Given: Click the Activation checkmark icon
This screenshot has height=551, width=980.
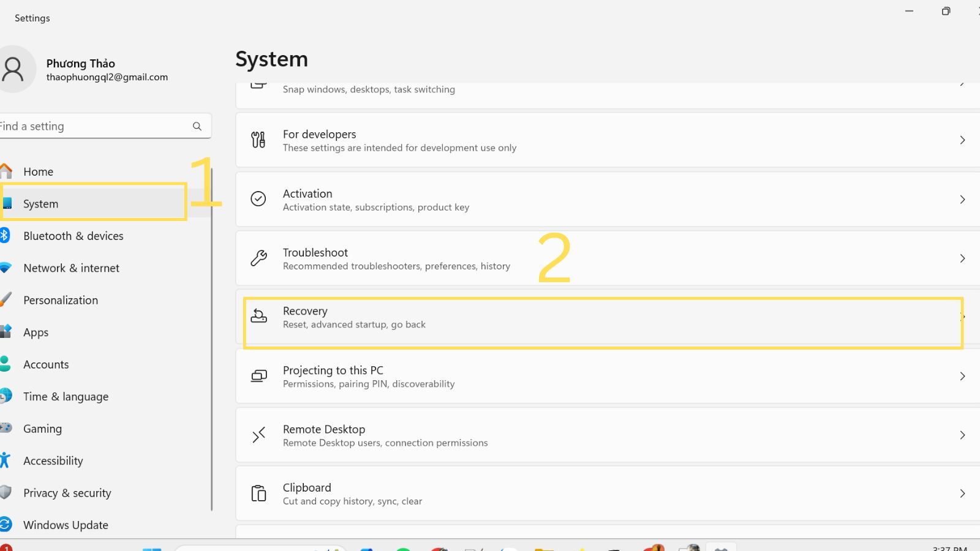Looking at the screenshot, I should pos(258,200).
